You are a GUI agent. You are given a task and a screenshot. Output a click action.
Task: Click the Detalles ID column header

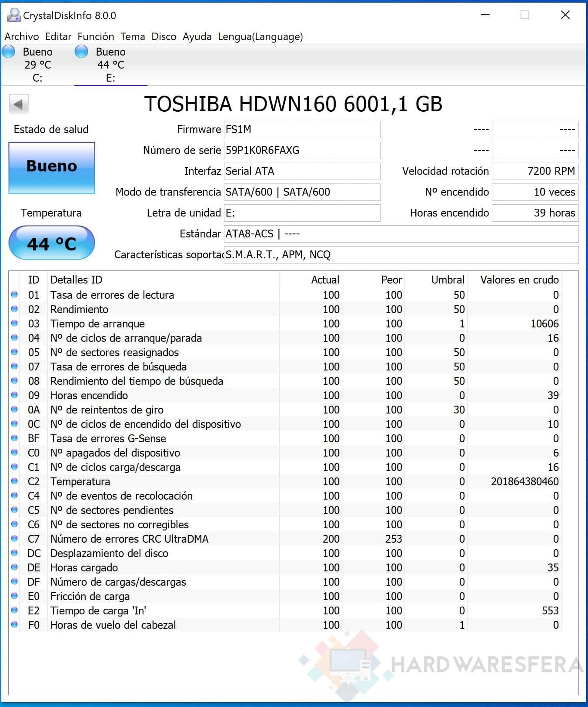click(x=163, y=280)
